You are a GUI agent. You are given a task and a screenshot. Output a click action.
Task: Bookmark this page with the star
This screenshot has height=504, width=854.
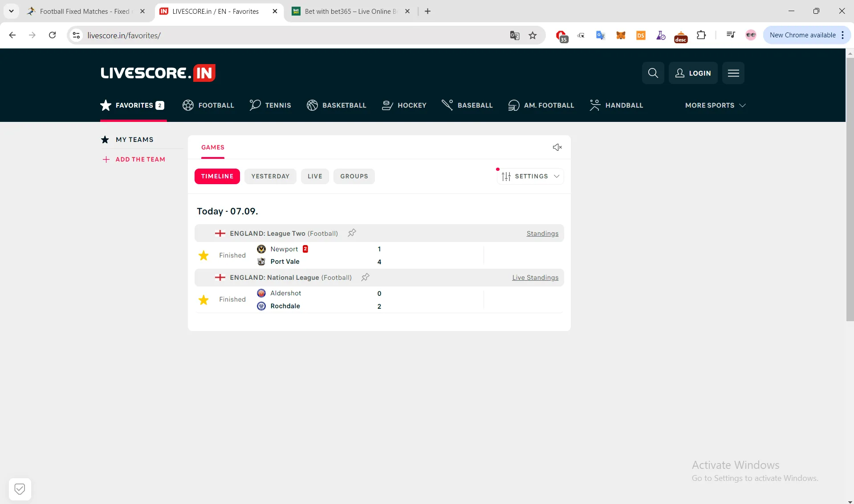click(x=533, y=35)
